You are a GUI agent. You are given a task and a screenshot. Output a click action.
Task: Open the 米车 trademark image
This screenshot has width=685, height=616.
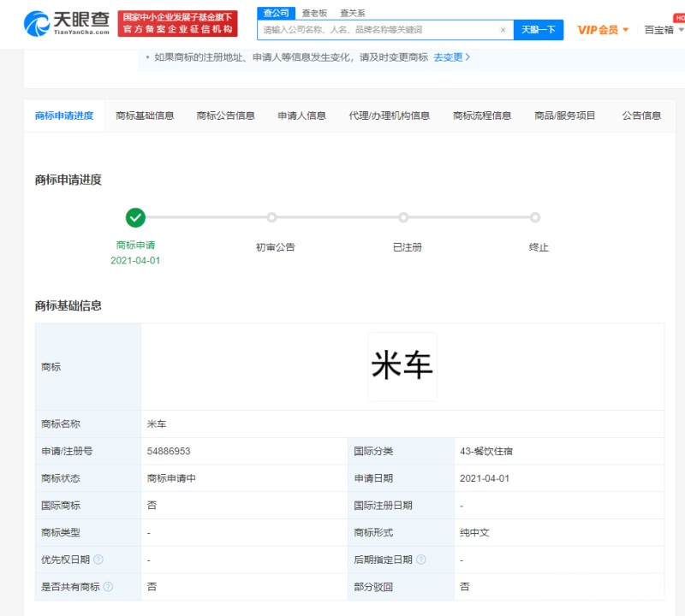402,366
